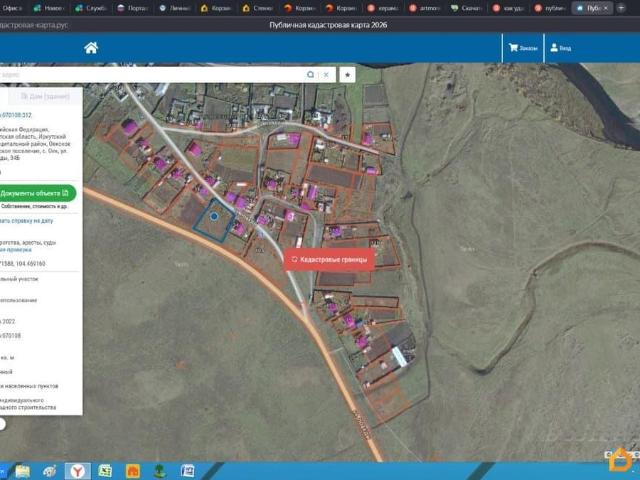Switch to the 'Новое' browser tab
The width and height of the screenshot is (640, 480).
(x=49, y=8)
